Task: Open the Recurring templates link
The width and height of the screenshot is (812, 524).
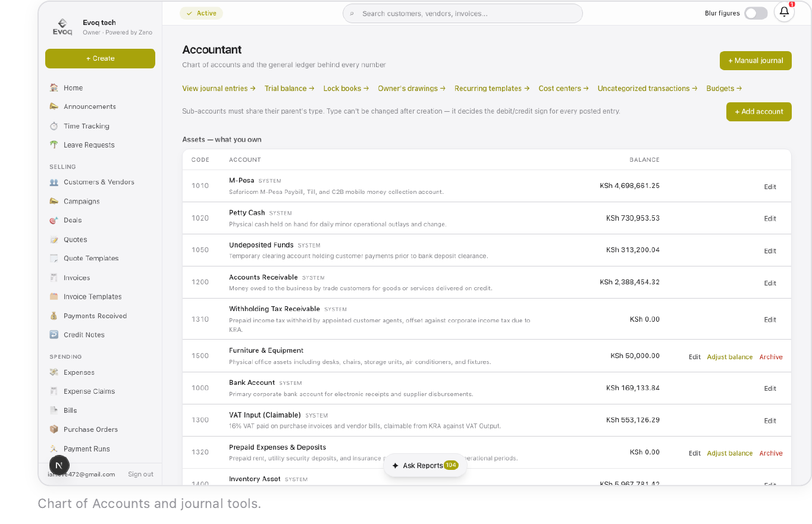Action: 492,89
